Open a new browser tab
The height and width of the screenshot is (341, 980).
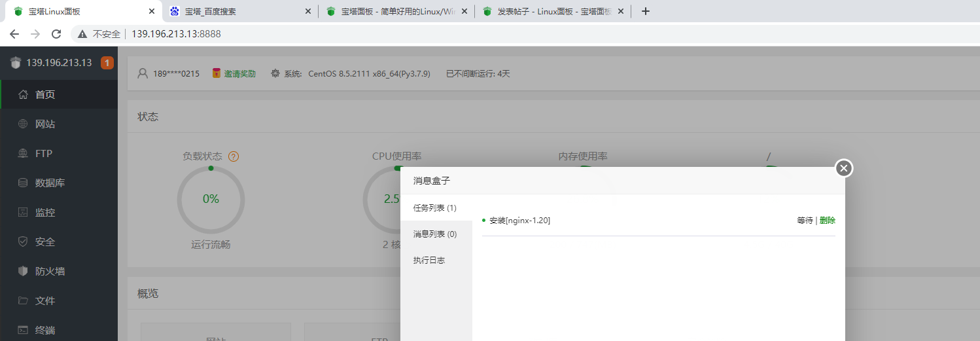pyautogui.click(x=646, y=11)
